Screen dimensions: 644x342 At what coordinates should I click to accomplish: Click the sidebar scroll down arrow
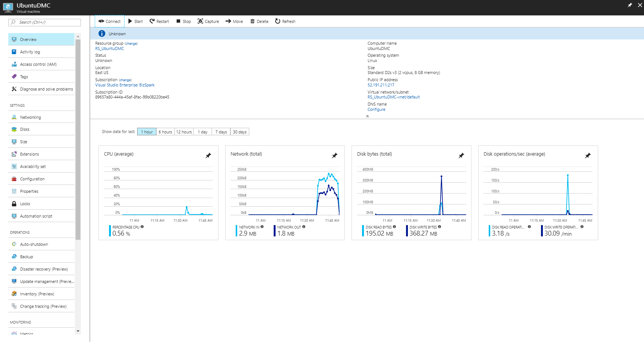tap(78, 331)
